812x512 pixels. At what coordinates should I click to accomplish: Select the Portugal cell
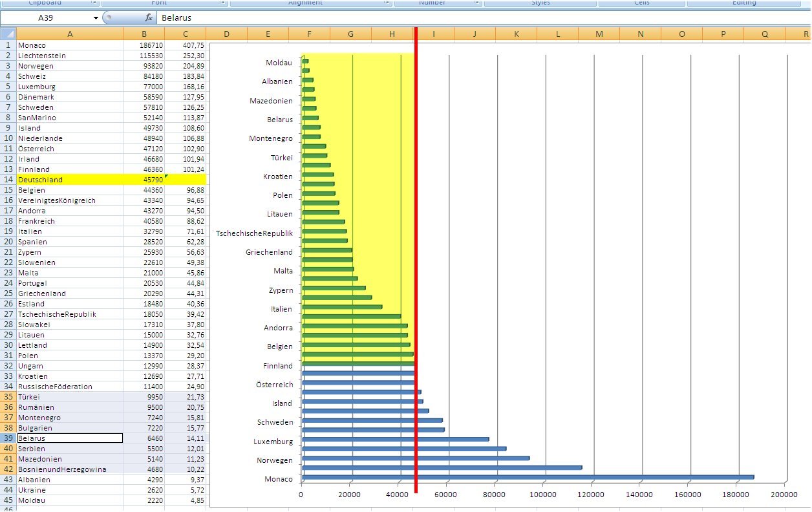tap(70, 283)
